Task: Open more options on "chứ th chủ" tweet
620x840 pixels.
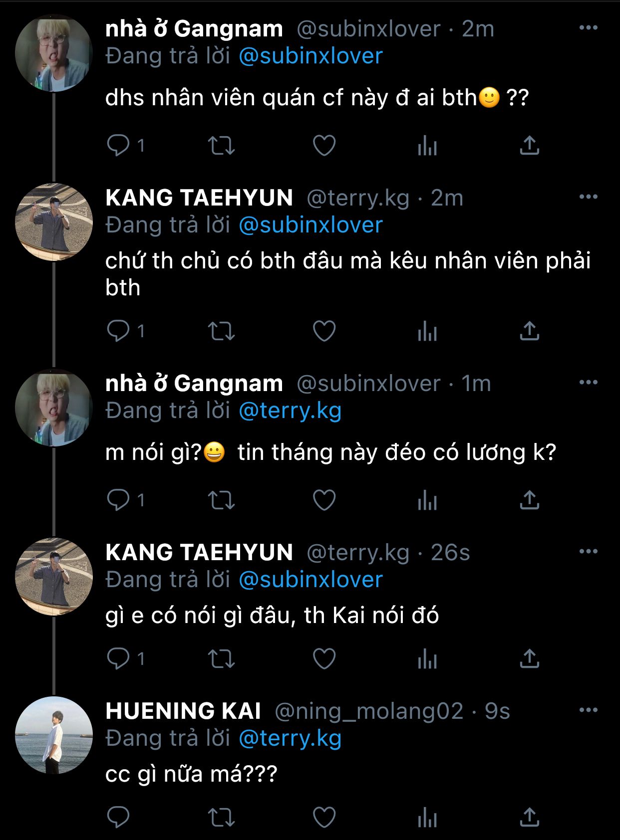Action: (x=588, y=197)
